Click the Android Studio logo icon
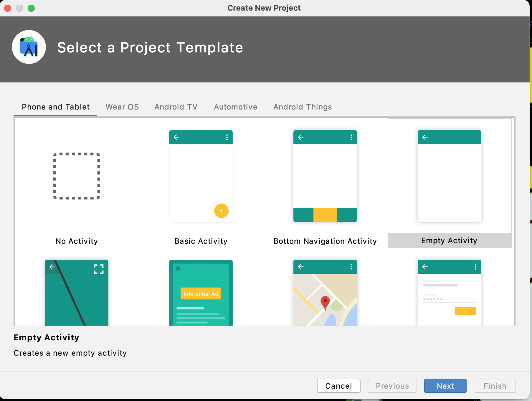Viewport: 532px width, 401px height. tap(29, 47)
